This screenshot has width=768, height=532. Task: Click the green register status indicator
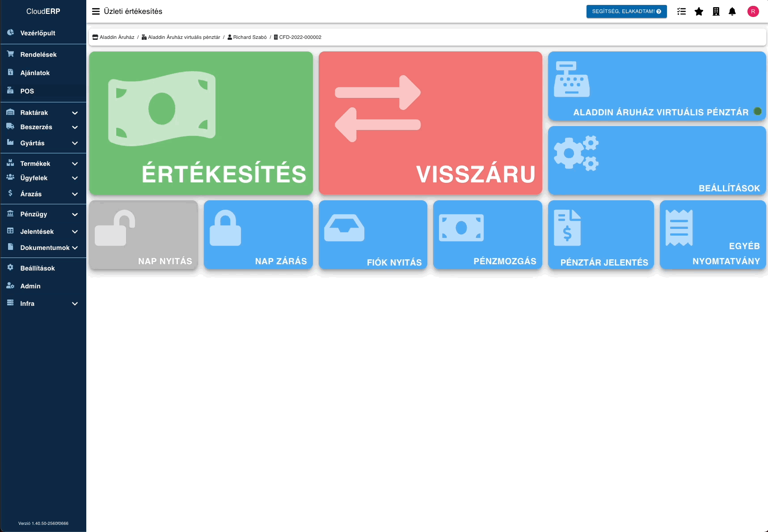(x=757, y=111)
